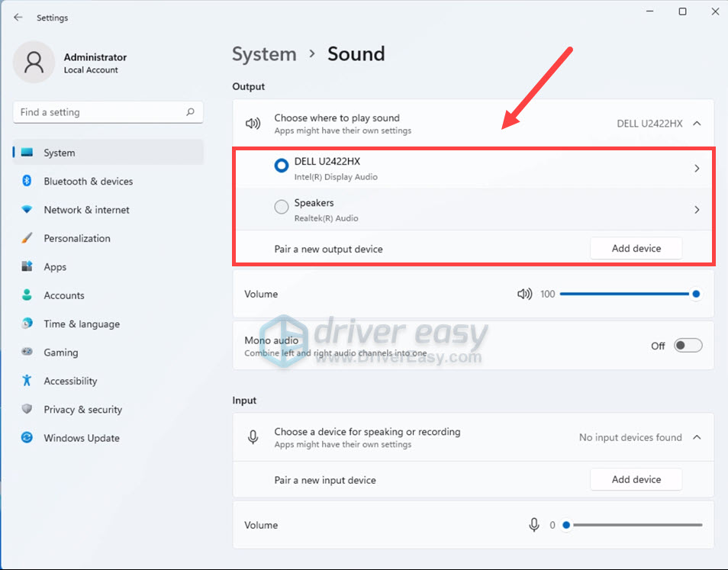Collapse the input device list chevron
The height and width of the screenshot is (570, 728).
click(x=697, y=437)
